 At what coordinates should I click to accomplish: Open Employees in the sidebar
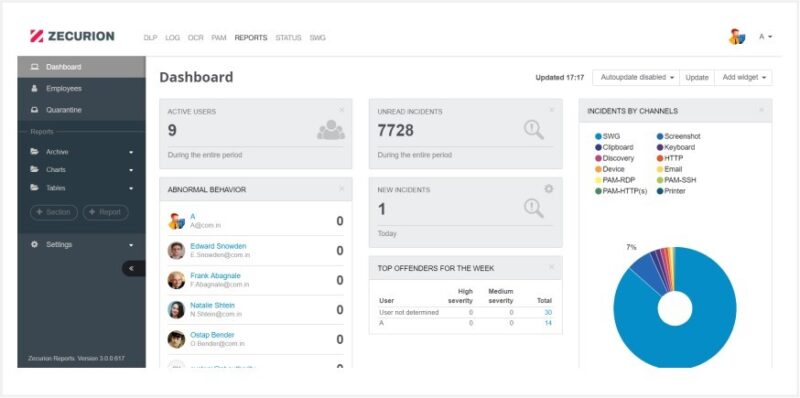coord(82,88)
